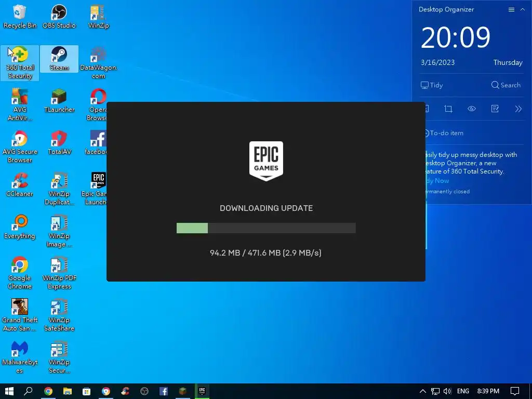Select the WinZip PDF Express icon

coord(59,273)
